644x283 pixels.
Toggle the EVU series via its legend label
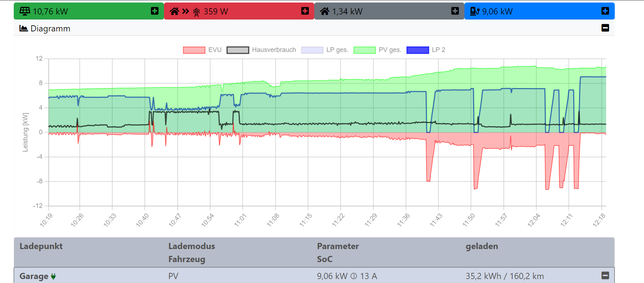pos(215,50)
